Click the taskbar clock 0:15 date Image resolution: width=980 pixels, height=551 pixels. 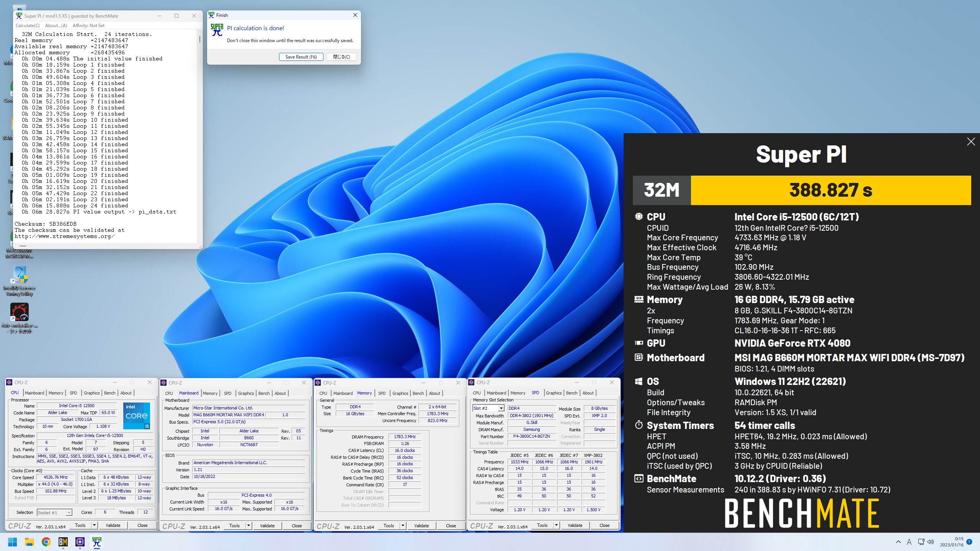pos(951,542)
